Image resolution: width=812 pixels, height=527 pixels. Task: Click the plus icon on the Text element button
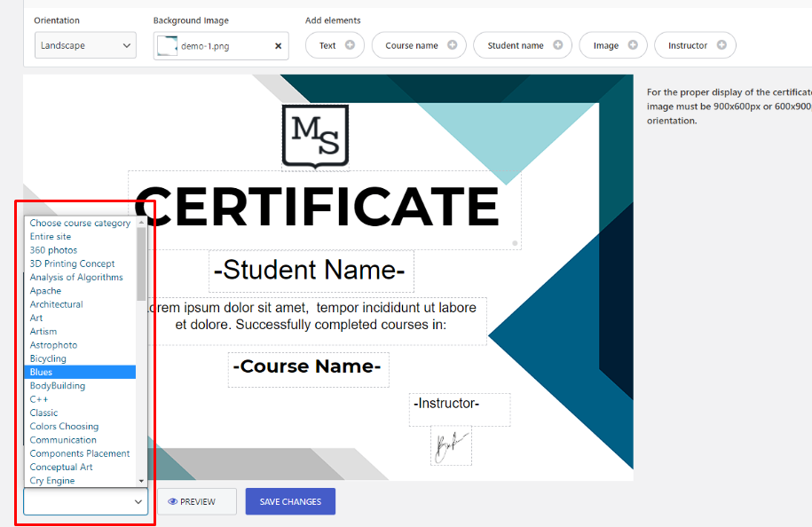[350, 45]
